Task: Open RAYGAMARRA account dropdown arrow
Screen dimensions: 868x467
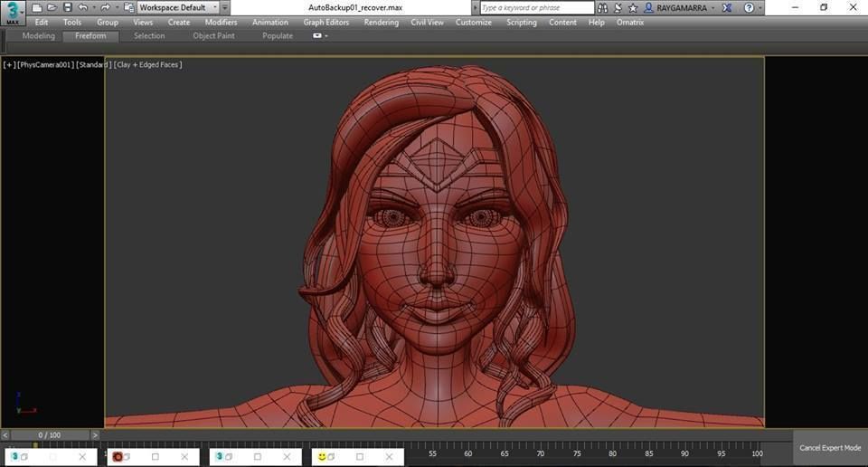Action: 713,8
